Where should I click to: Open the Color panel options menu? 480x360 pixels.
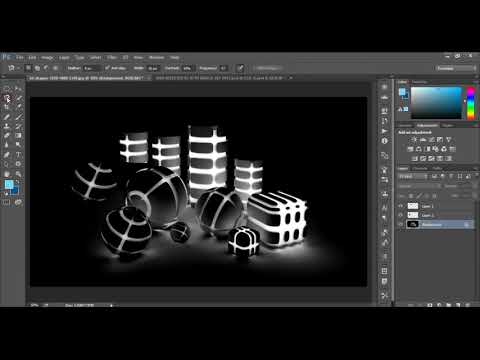[475, 82]
